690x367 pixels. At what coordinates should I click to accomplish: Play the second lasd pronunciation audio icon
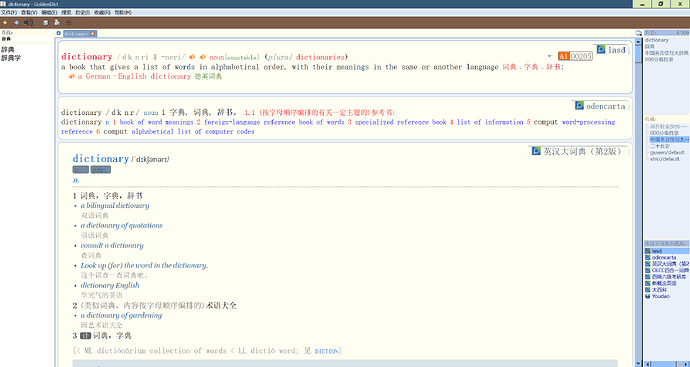(202, 57)
